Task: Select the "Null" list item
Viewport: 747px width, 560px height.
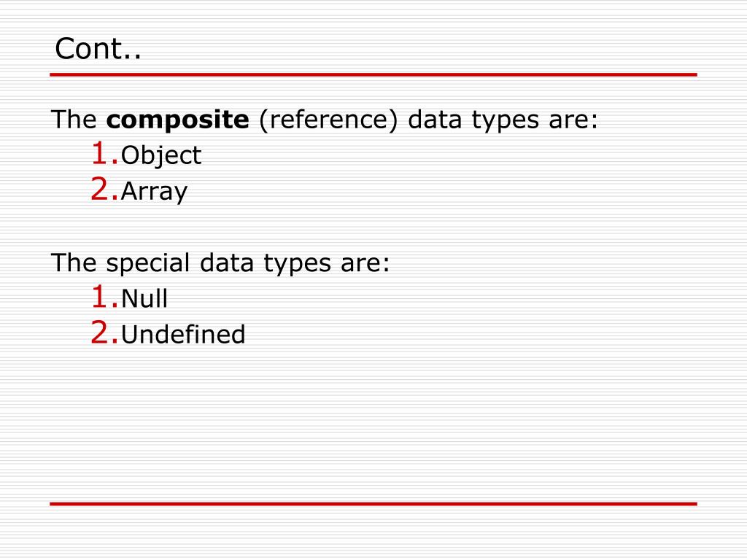Action: click(x=144, y=298)
